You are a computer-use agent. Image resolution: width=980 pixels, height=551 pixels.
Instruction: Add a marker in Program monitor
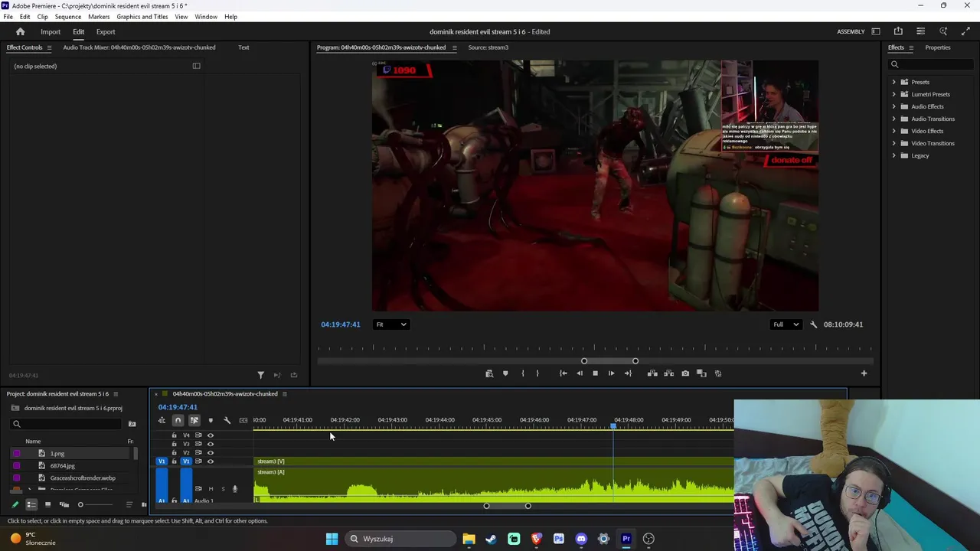505,373
